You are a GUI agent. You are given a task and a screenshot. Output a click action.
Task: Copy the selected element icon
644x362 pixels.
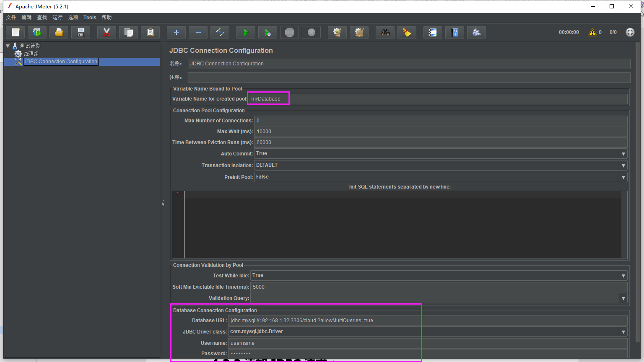[x=129, y=32]
